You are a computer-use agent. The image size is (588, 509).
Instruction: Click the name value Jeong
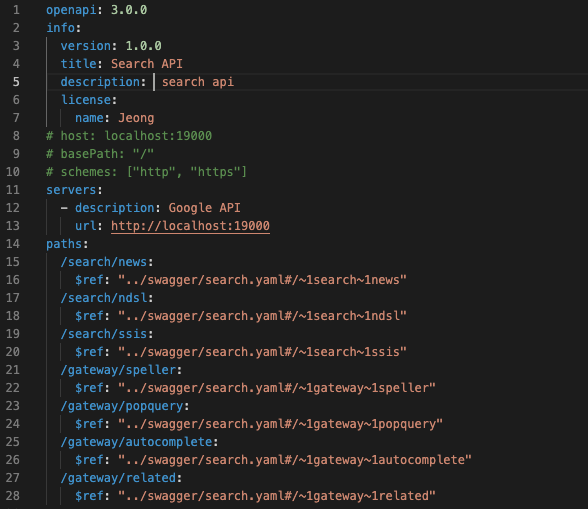136,118
